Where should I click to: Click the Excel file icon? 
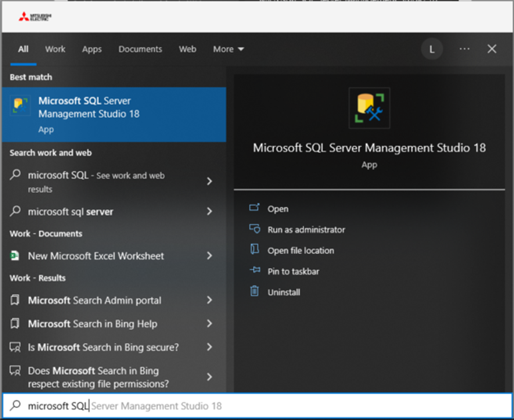coord(15,255)
